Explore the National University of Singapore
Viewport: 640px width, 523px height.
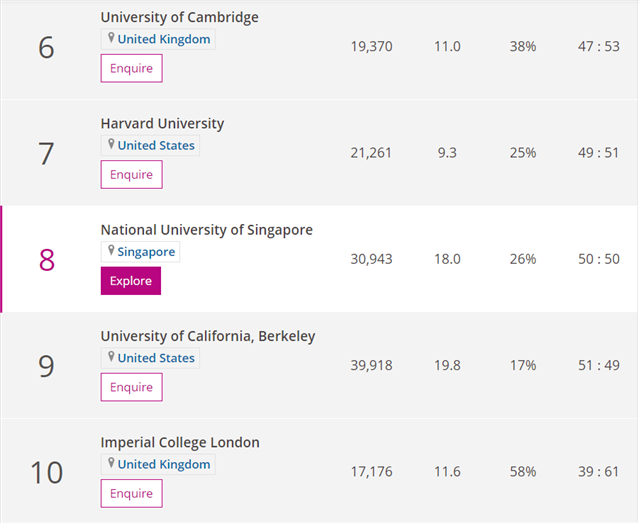click(x=131, y=281)
